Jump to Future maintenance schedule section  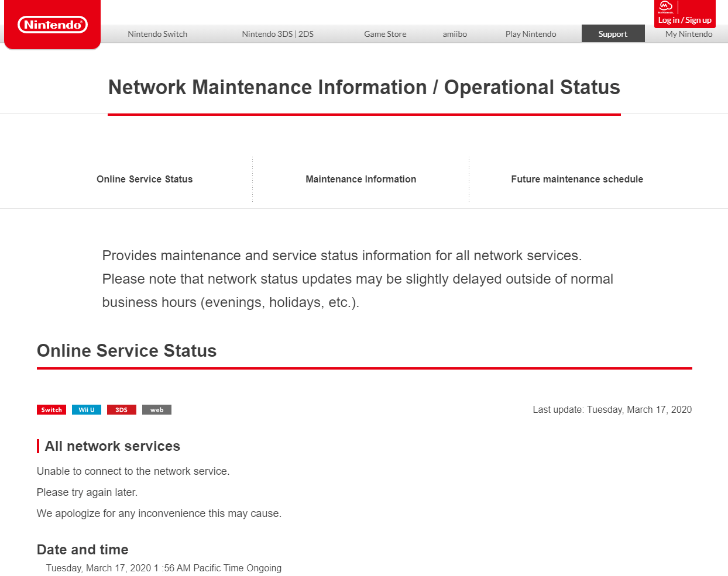coord(577,179)
